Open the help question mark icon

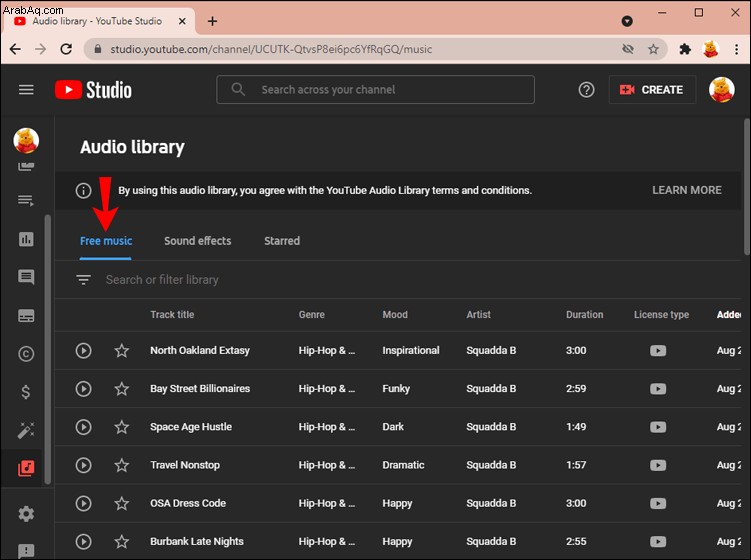coord(586,90)
